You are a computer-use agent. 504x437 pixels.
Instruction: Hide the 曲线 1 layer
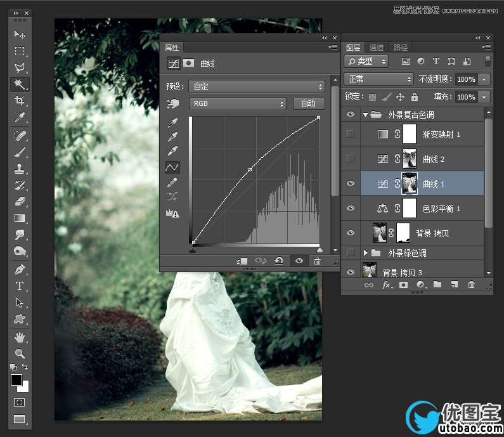pos(350,183)
